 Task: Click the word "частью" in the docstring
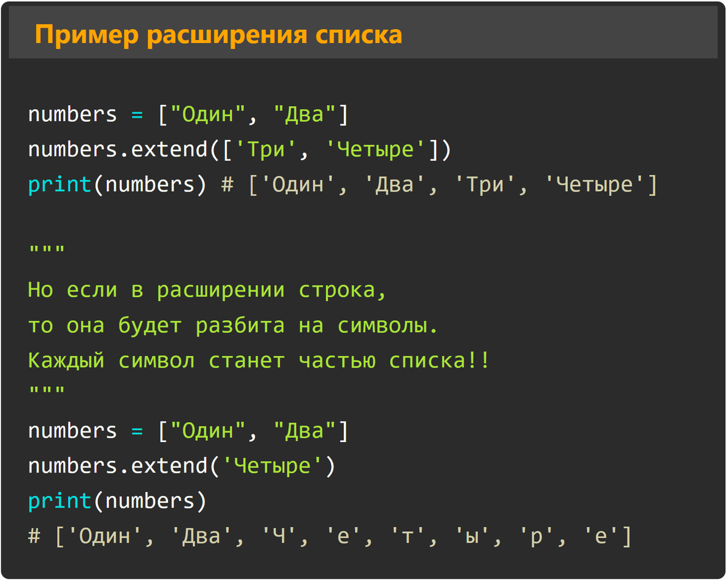coord(337,361)
